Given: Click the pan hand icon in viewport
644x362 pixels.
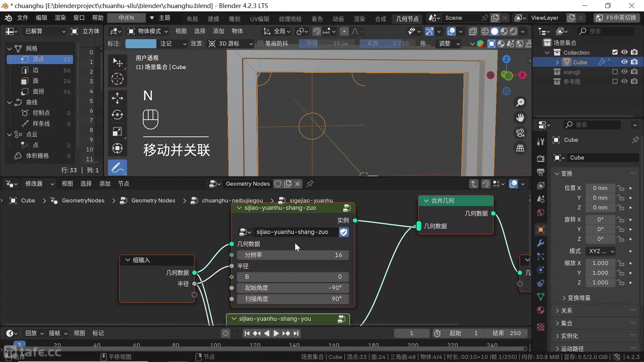Looking at the screenshot, I should point(520,118).
